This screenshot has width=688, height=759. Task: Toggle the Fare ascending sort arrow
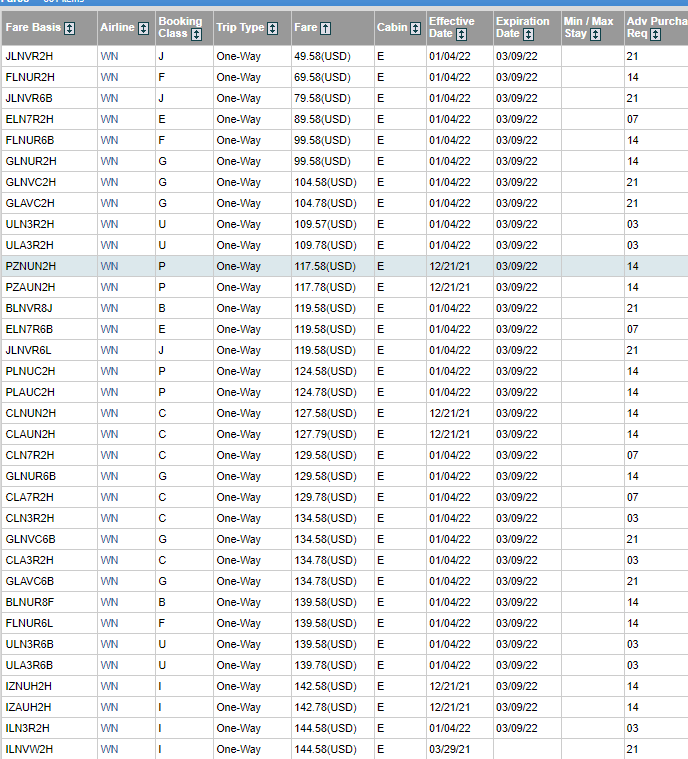point(326,28)
